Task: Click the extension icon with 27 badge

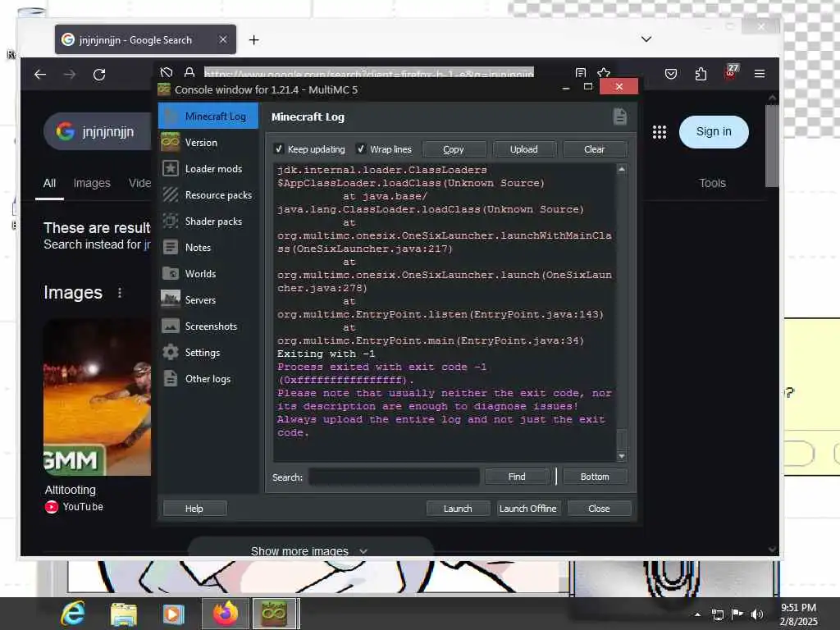Action: (x=731, y=72)
